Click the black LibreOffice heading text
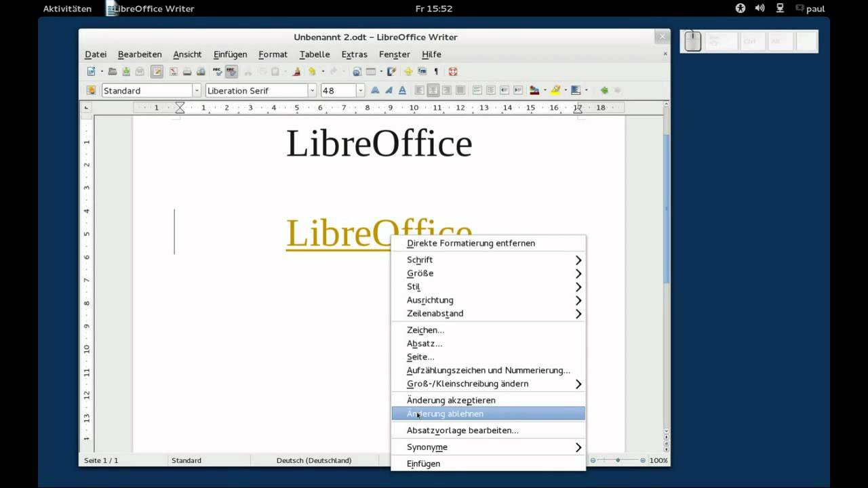 coord(379,144)
